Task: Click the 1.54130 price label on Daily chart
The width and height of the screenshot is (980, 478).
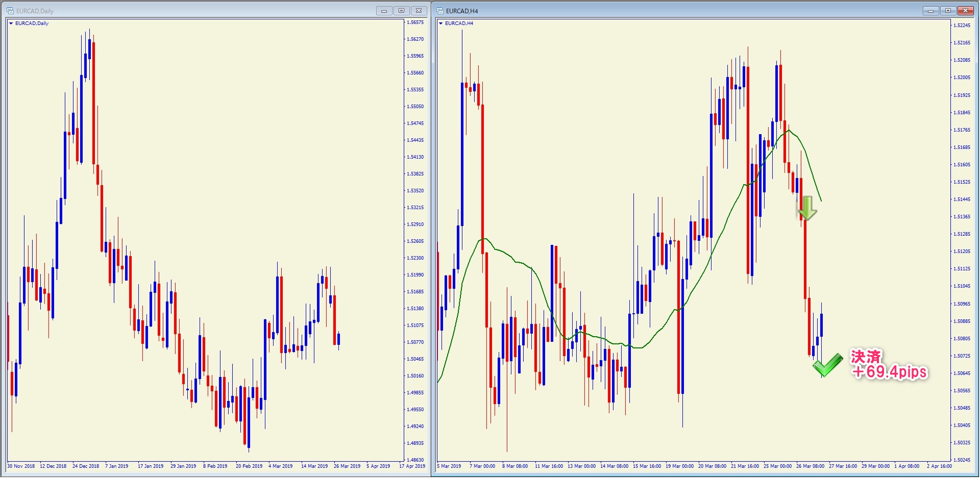Action: click(x=415, y=157)
